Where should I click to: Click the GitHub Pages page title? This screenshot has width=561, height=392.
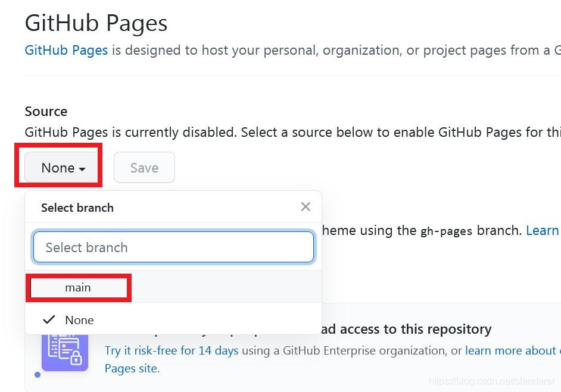(96, 23)
